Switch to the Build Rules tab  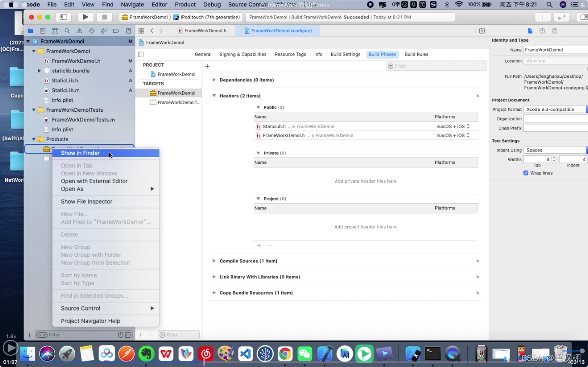click(x=416, y=54)
